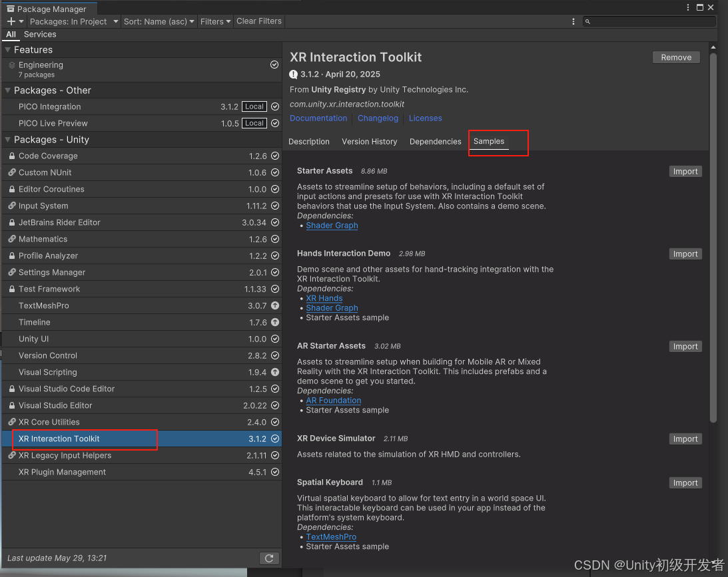The height and width of the screenshot is (577, 728).
Task: Import the XR Device Simulator sample
Action: [x=685, y=439]
